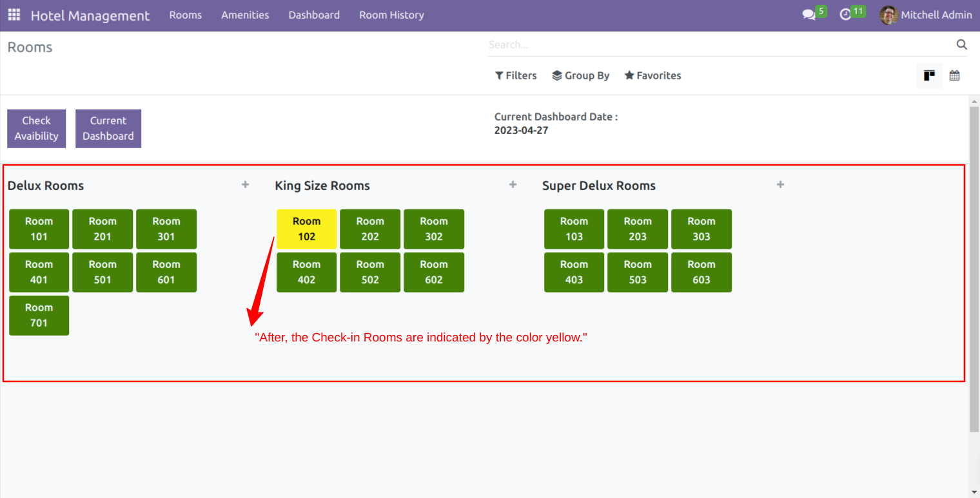Open the Favorites dropdown

point(652,75)
